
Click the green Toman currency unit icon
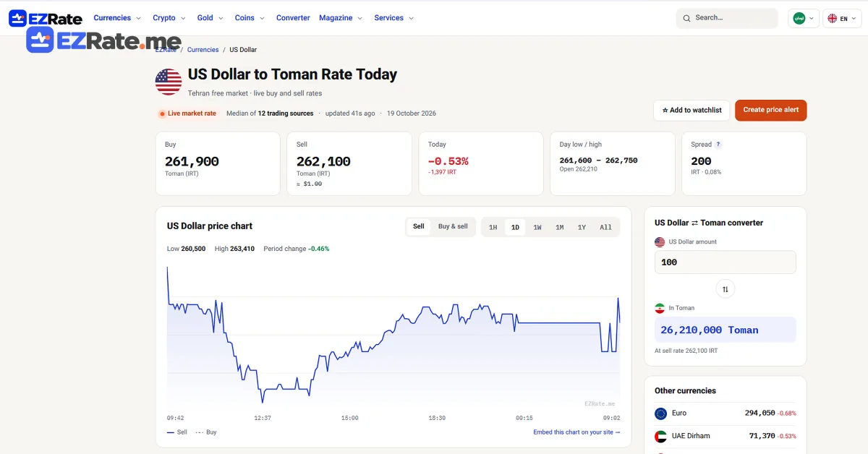[x=799, y=19]
